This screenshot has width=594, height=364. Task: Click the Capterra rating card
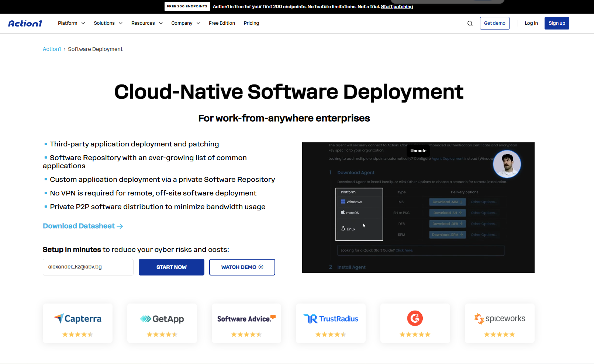[78, 323]
